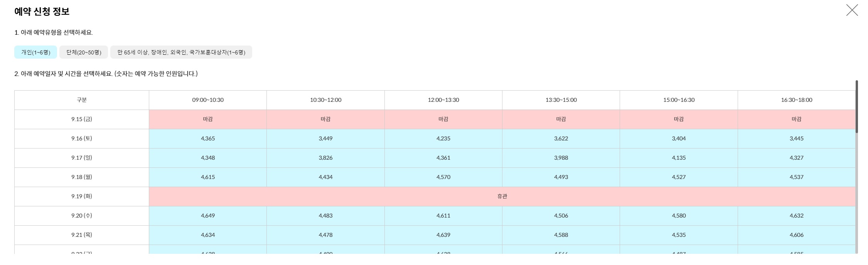This screenshot has height=265, width=868.
Task: Select 9.17 (일) slot with 3,988 available
Action: click(561, 158)
